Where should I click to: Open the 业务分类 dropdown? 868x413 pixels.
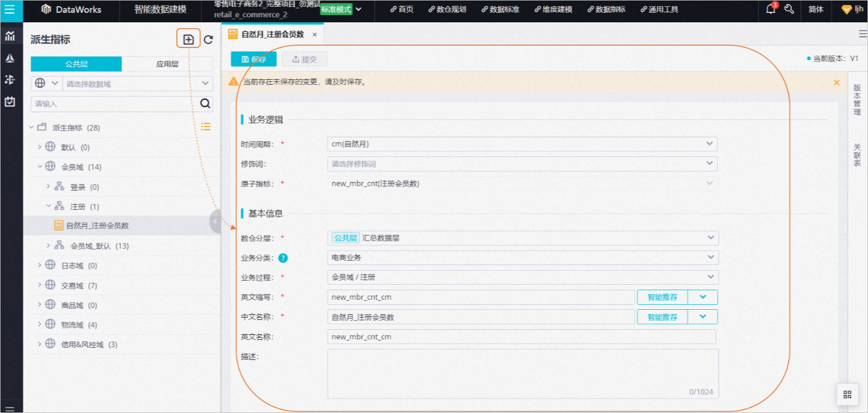(x=523, y=258)
